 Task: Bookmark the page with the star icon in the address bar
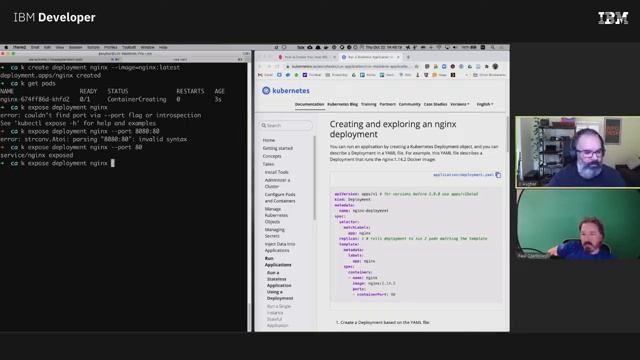(x=416, y=66)
